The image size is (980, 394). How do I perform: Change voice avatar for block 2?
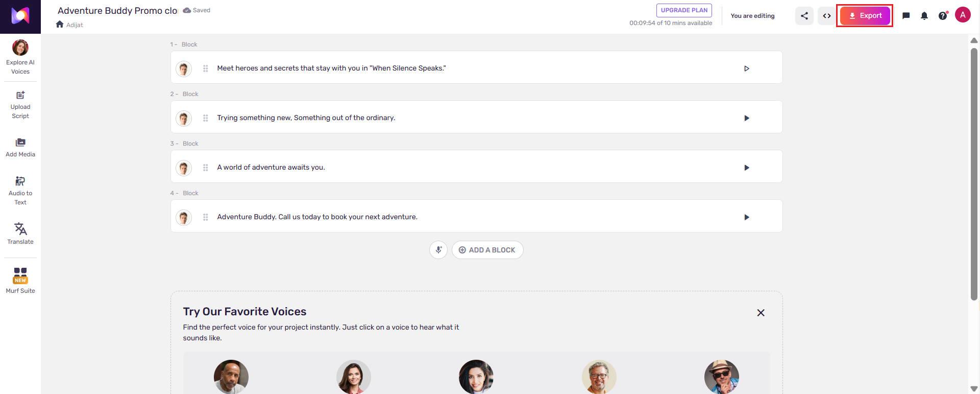[x=184, y=118]
